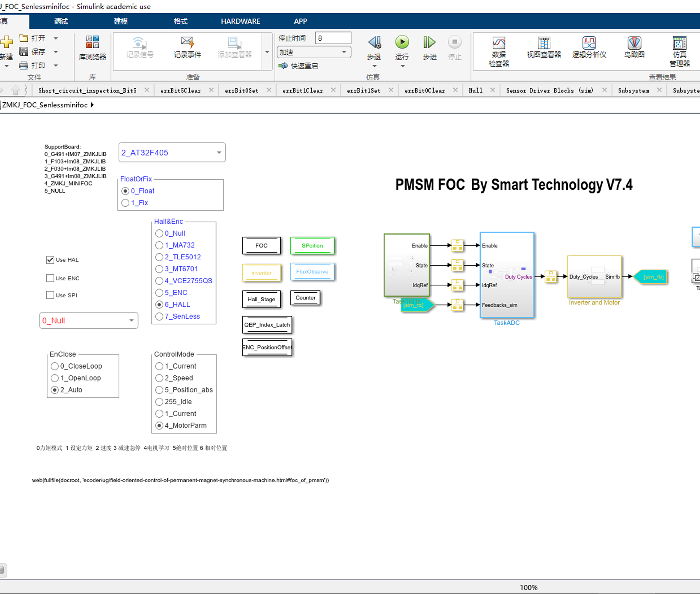
Task: Expand the Save (保存) dropdown arrow
Action: pos(56,52)
